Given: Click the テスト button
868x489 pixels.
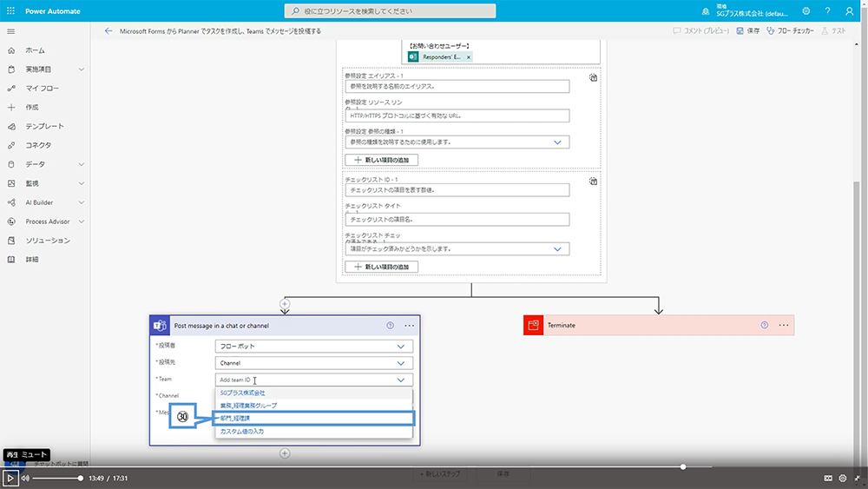Looking at the screenshot, I should (833, 31).
